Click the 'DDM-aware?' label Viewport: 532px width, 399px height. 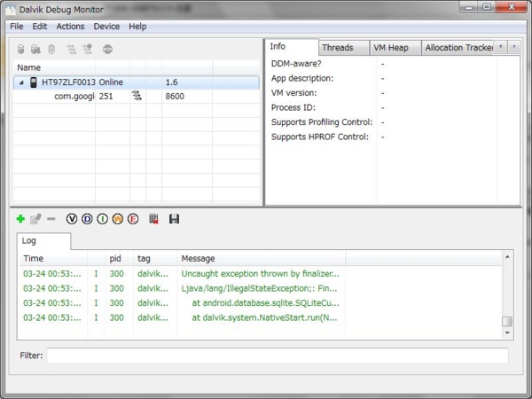coord(296,64)
